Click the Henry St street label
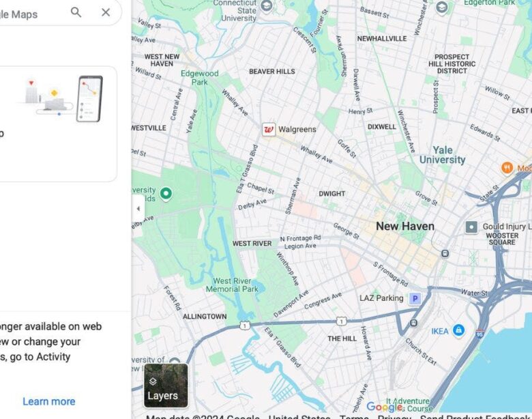 point(360,111)
